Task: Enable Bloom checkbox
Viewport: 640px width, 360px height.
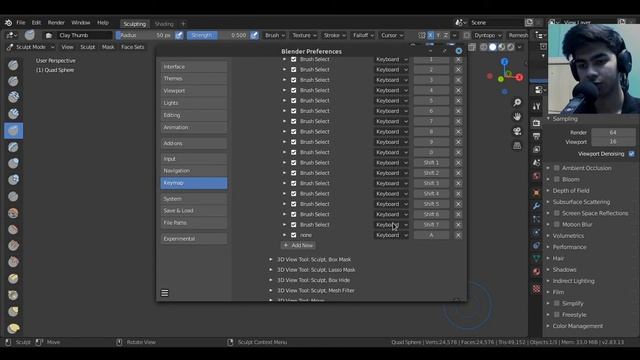Action: point(556,179)
